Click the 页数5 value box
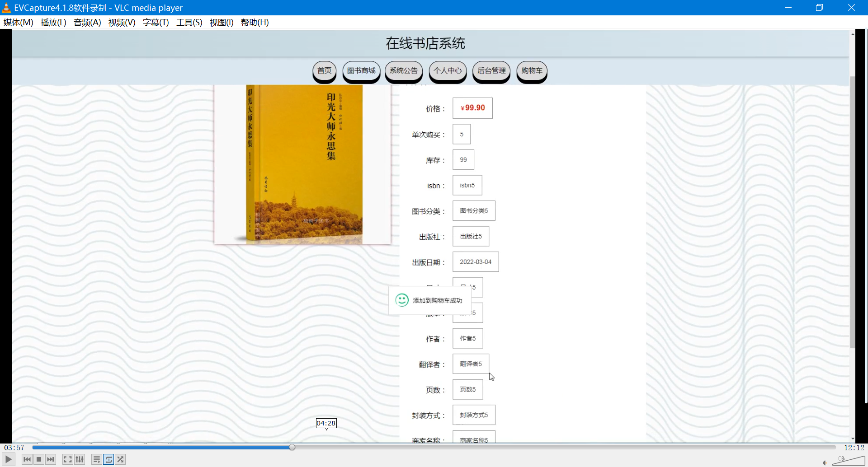 (x=468, y=389)
